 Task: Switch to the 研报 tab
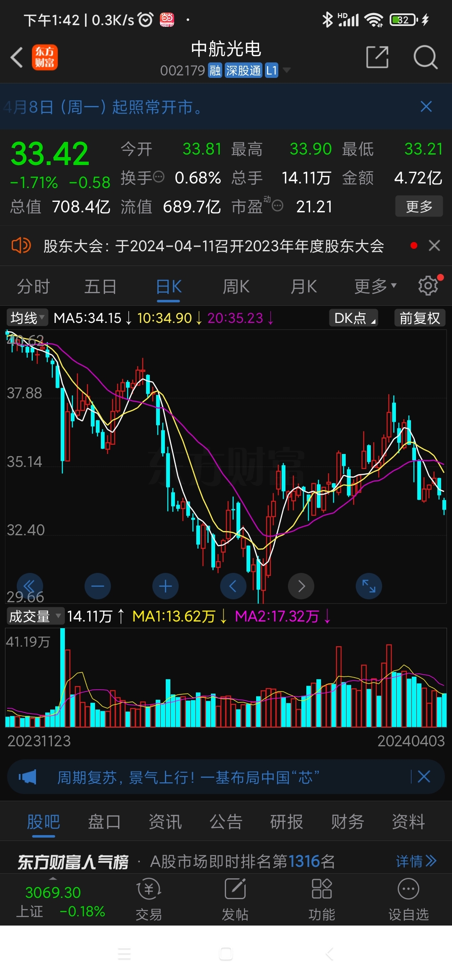pyautogui.click(x=287, y=822)
